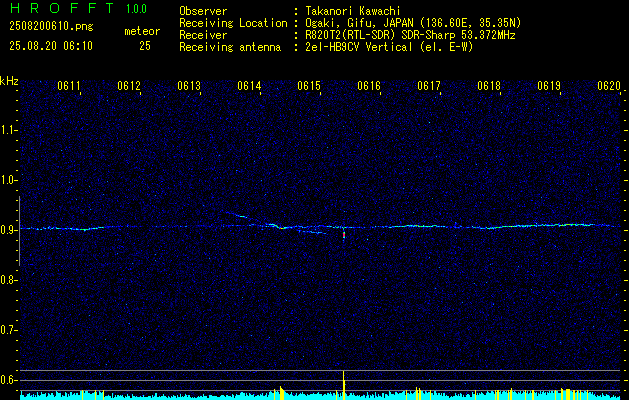The height and width of the screenshot is (400, 629).
Task: Click time marker 0611
Action: tap(69, 86)
